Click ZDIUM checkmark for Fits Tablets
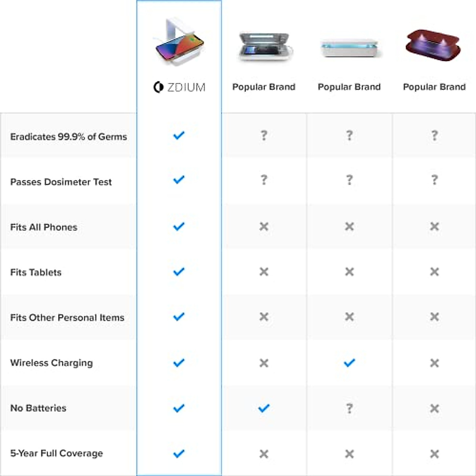476x476 pixels. [179, 272]
